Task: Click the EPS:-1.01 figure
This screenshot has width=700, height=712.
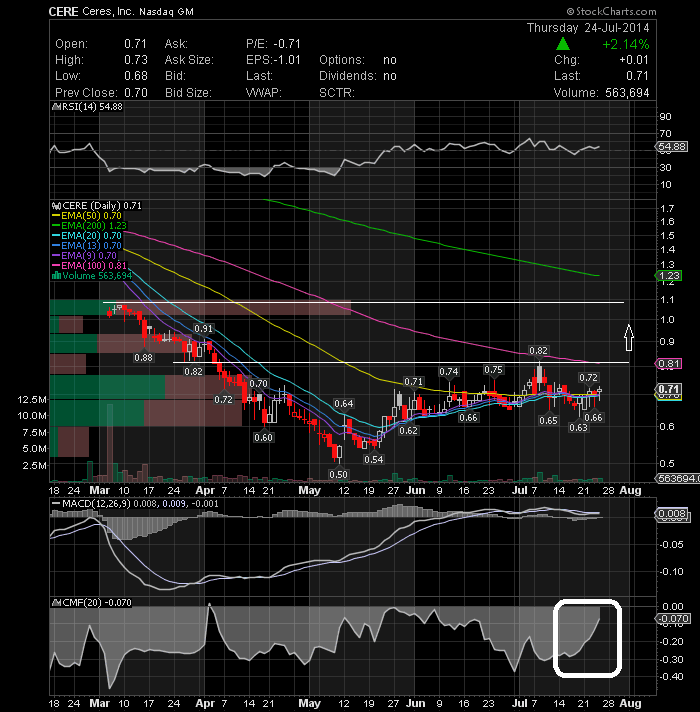Action: tap(273, 60)
